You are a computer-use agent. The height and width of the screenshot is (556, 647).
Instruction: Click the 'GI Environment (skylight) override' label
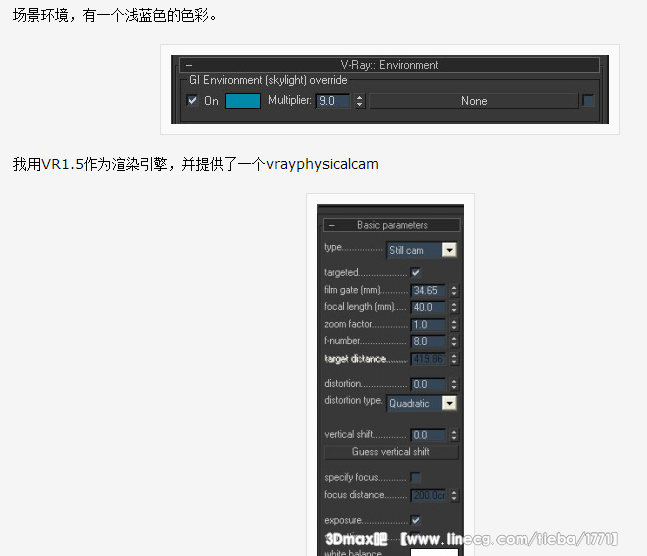(268, 80)
